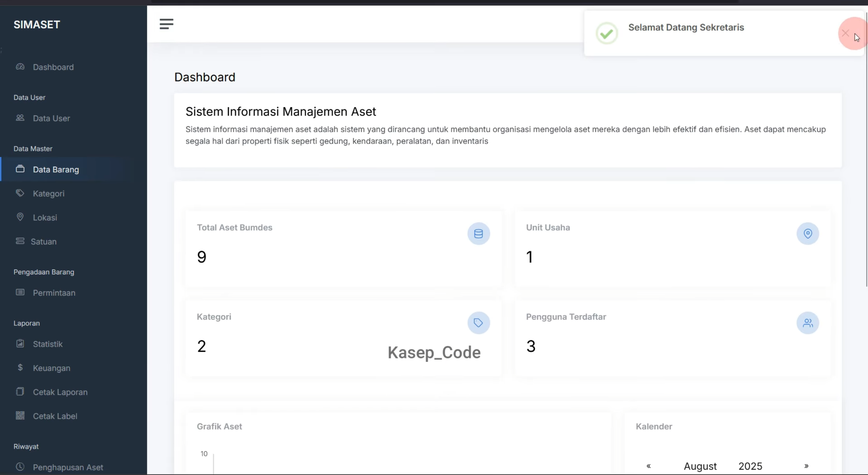868x475 pixels.
Task: Select Data Barang menu item
Action: pos(74,169)
